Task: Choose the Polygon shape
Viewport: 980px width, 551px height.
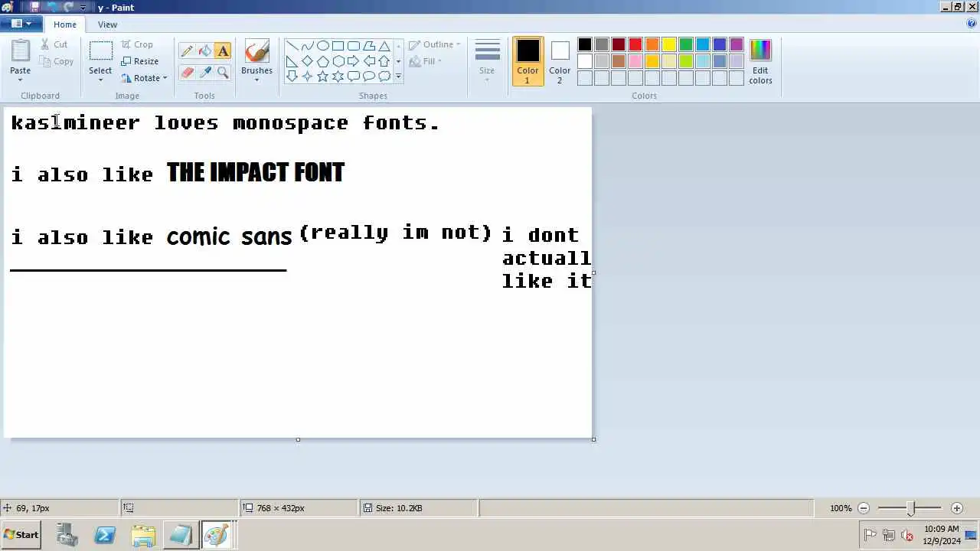Action: pos(368,46)
